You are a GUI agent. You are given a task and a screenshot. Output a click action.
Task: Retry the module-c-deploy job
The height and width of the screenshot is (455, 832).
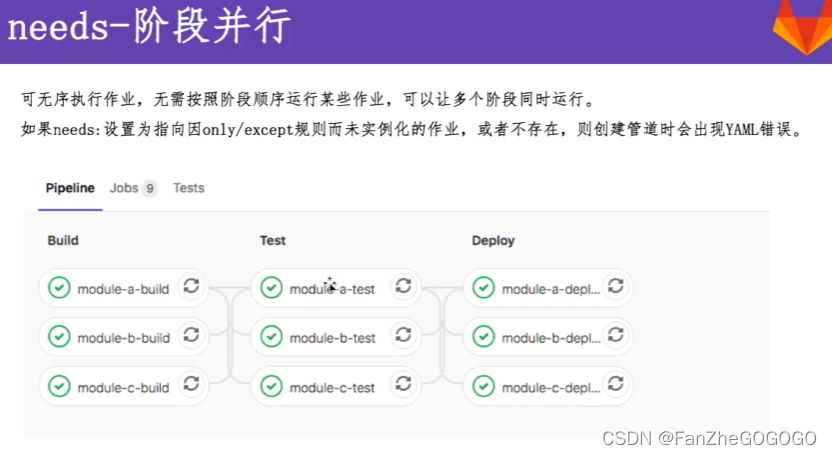coord(616,384)
